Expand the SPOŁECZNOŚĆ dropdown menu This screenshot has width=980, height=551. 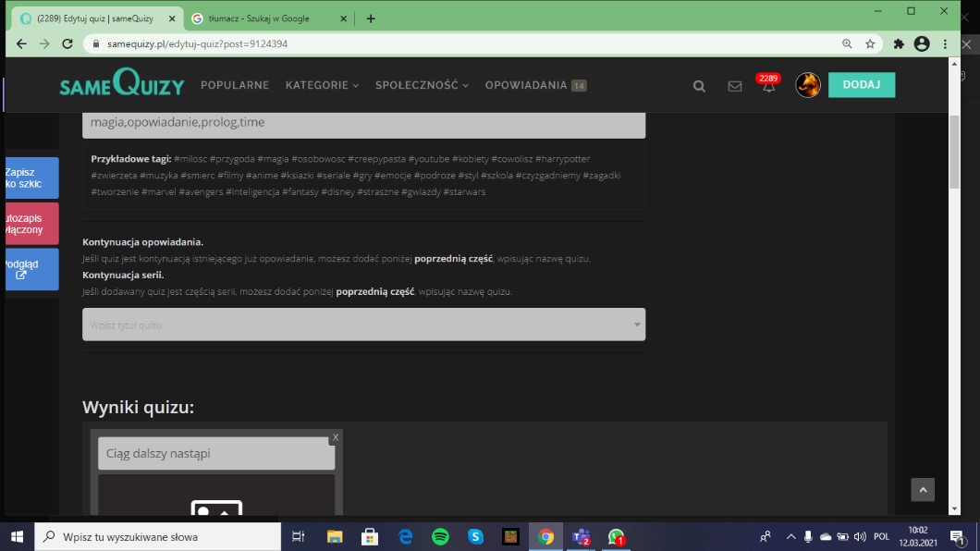[422, 85]
